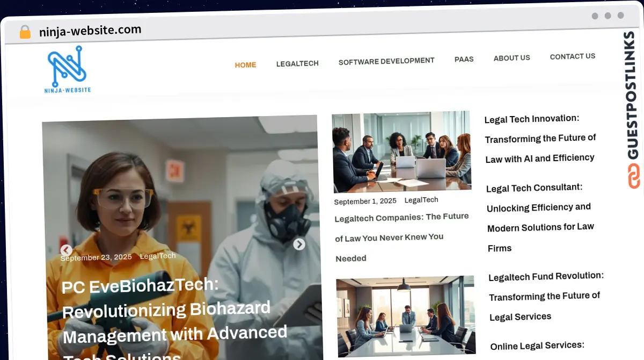Click LegalTech category under September 1 post
Image resolution: width=644 pixels, height=360 pixels.
click(421, 200)
